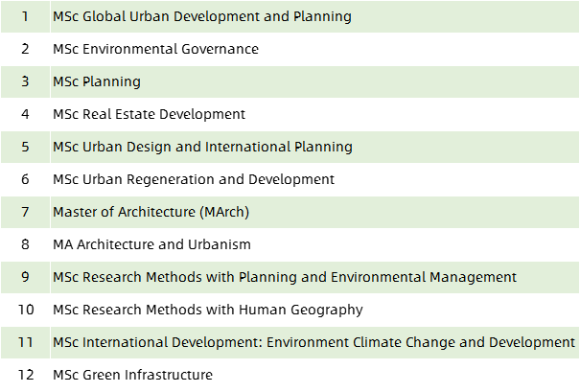Select the number 9 cell
580x392 pixels.
[25, 277]
